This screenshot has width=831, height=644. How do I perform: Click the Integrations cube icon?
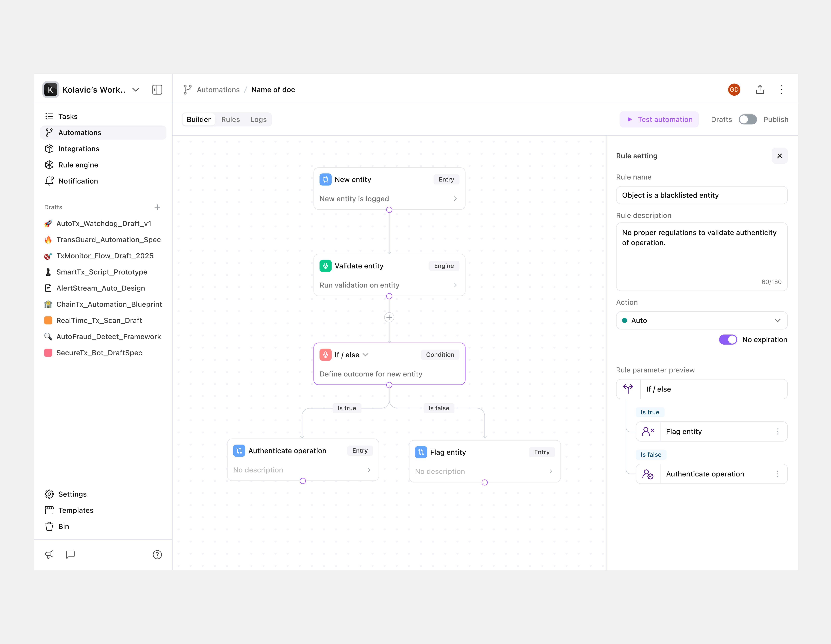[x=49, y=149]
